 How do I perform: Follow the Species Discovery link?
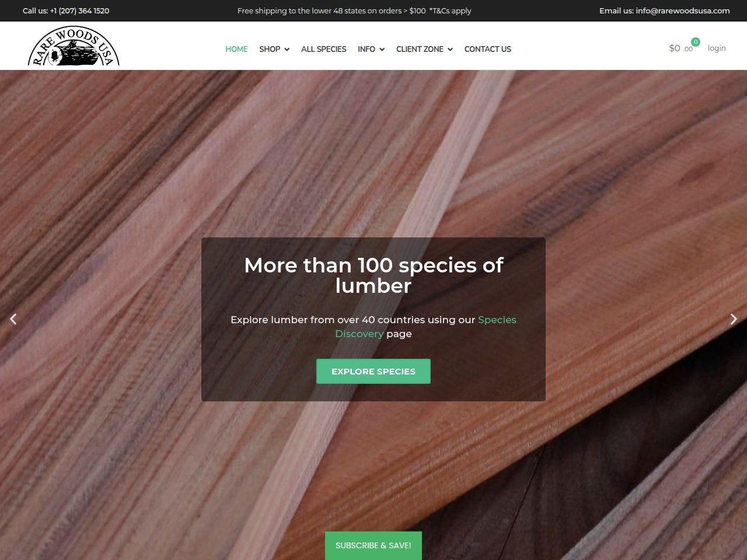pyautogui.click(x=425, y=327)
